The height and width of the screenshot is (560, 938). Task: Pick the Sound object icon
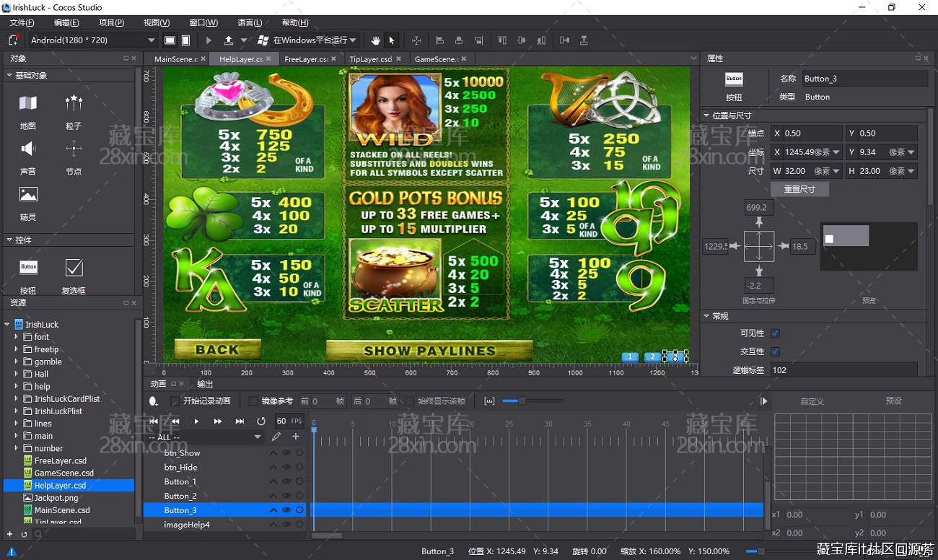click(x=28, y=149)
